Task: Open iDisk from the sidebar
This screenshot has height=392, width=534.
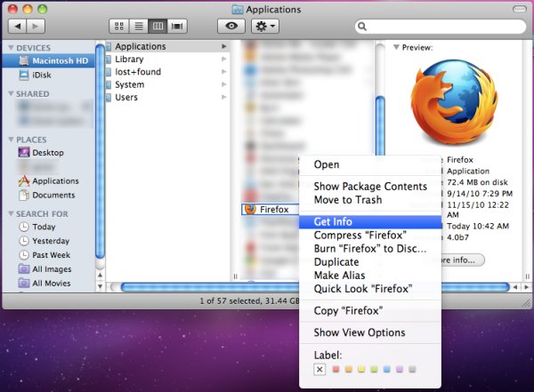Action: click(x=41, y=75)
